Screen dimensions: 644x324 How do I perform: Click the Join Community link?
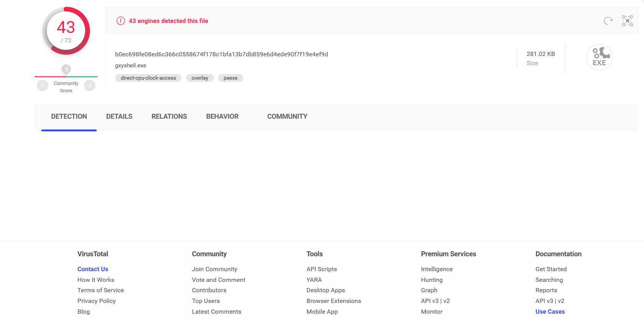tap(215, 269)
